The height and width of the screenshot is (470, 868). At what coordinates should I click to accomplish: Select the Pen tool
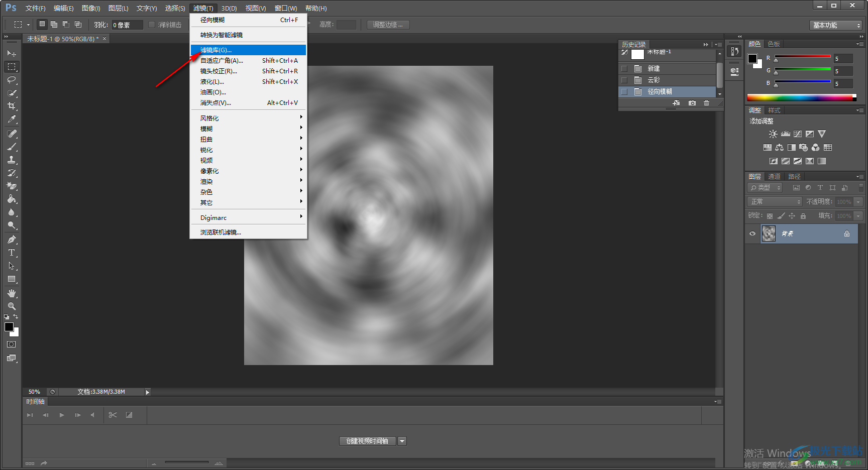coord(12,240)
